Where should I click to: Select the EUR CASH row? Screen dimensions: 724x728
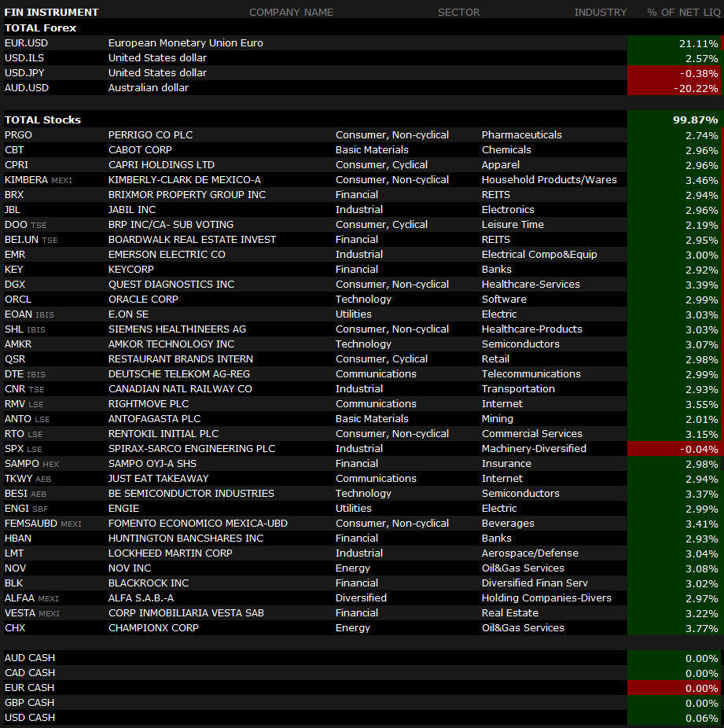pyautogui.click(x=362, y=688)
